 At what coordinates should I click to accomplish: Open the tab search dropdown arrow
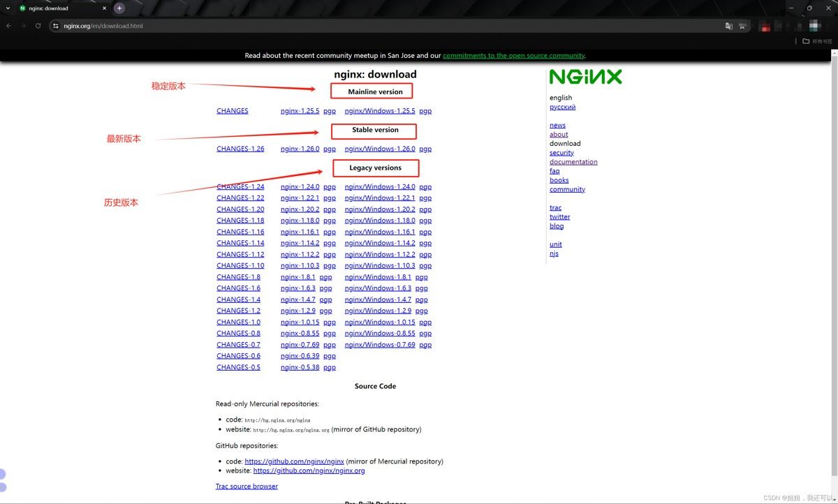8,8
